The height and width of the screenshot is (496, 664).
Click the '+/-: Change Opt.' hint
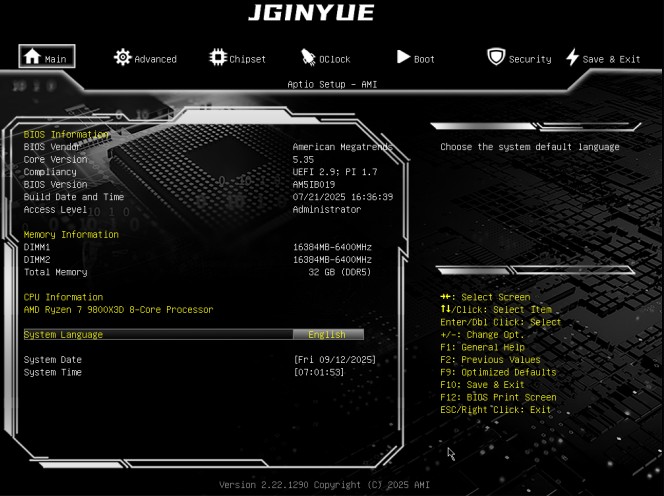pyautogui.click(x=482, y=335)
